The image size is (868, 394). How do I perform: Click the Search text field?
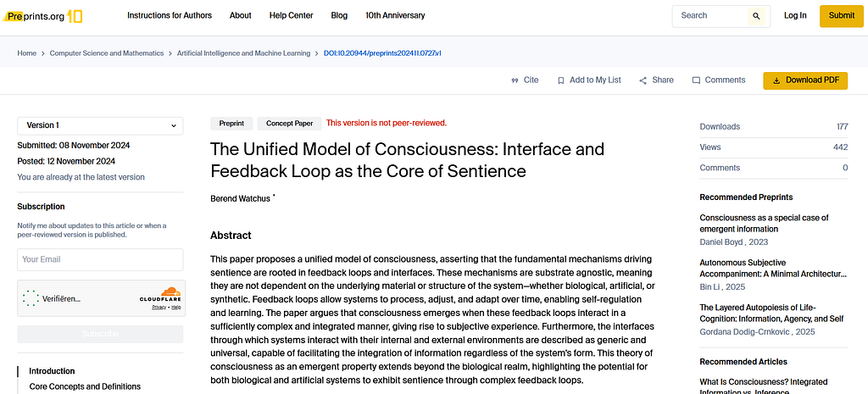[711, 16]
